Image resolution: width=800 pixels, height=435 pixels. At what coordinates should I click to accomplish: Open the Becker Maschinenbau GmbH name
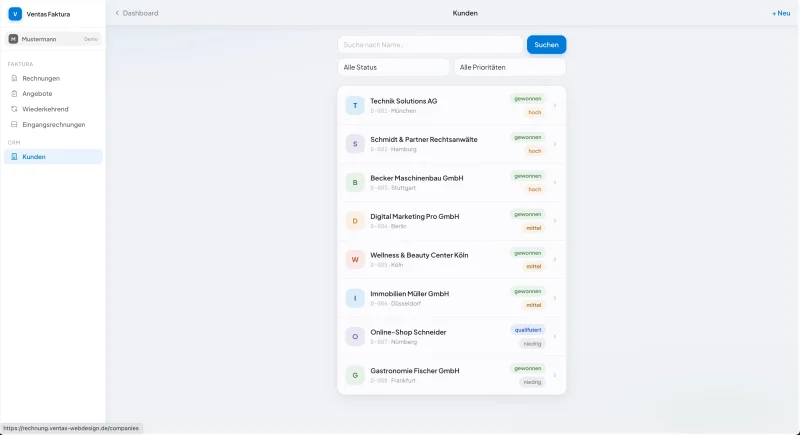[x=417, y=178]
